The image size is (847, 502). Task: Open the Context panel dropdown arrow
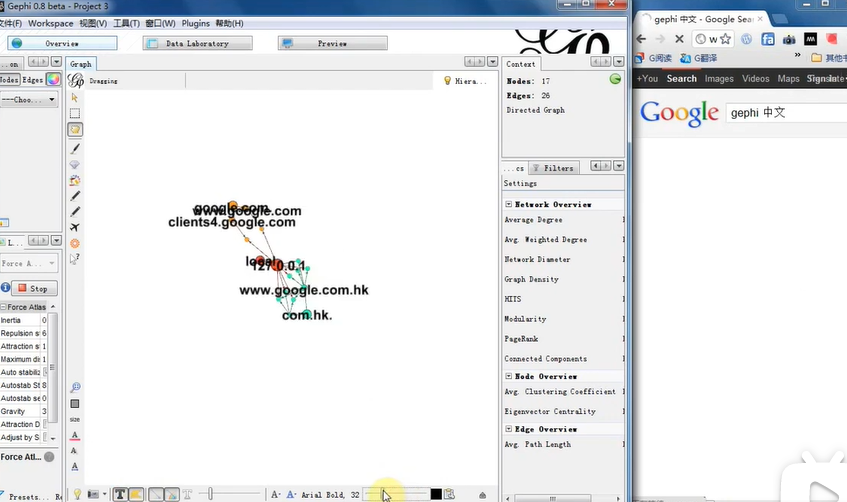(619, 62)
